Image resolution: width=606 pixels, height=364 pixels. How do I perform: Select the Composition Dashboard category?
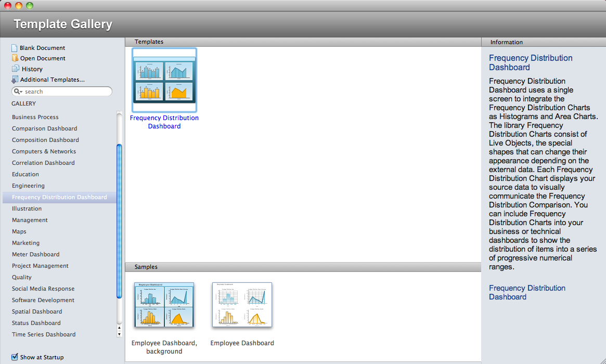click(45, 140)
